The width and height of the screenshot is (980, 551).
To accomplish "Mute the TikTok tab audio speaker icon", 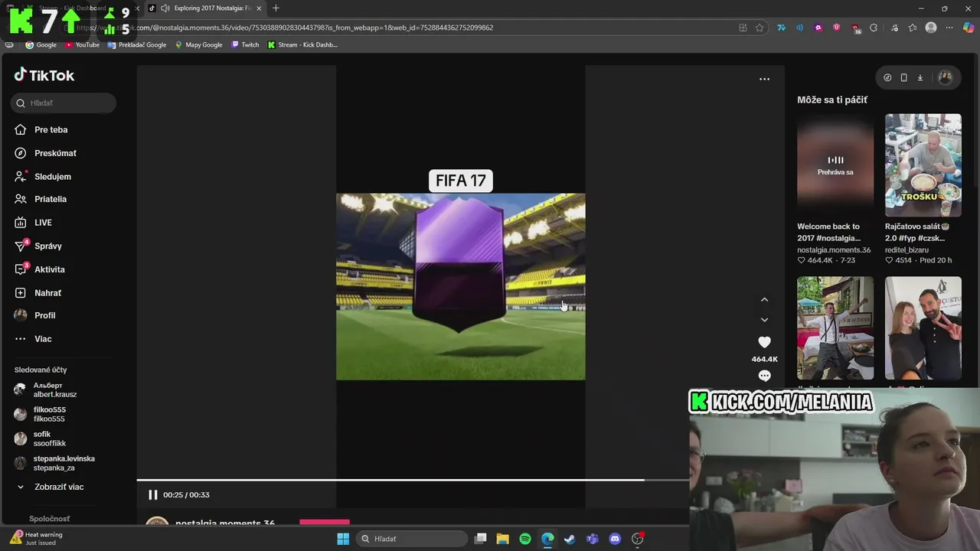I will tap(165, 8).
